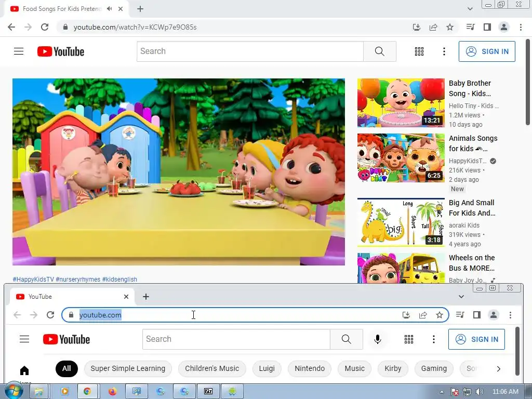Open apps grid in bottom YouTube window
Screen dimensions: 532x399
point(409,339)
